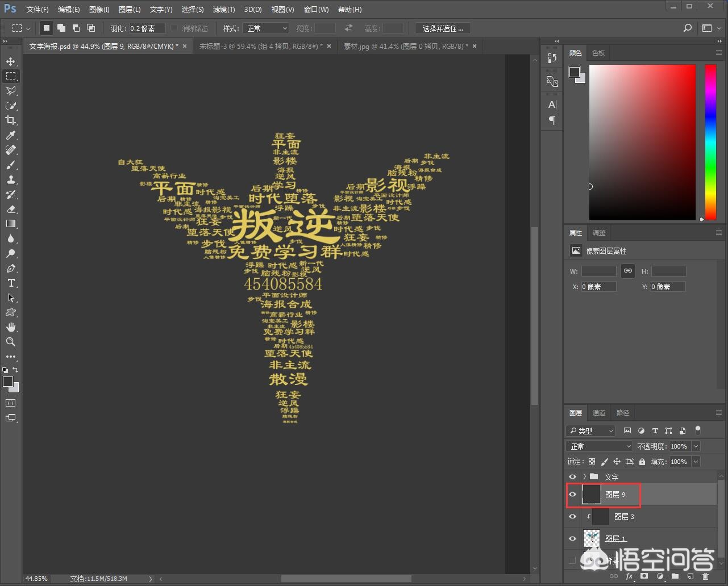The width and height of the screenshot is (728, 586).
Task: Select the Move tool
Action: point(11,61)
